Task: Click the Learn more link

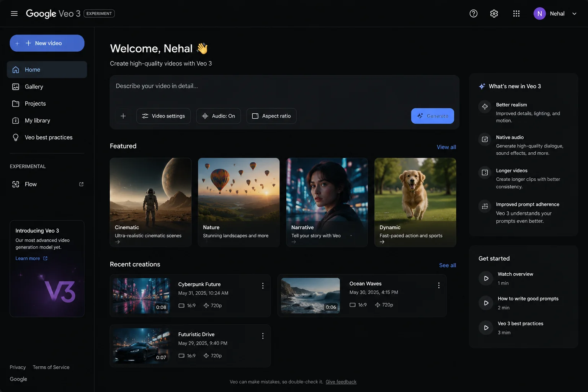Action: [31, 258]
